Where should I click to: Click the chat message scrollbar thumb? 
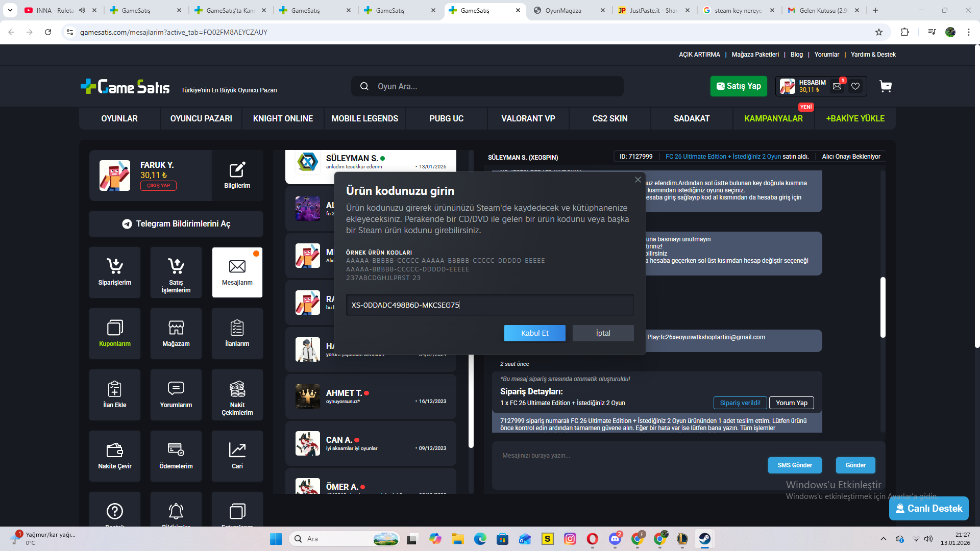(883, 307)
